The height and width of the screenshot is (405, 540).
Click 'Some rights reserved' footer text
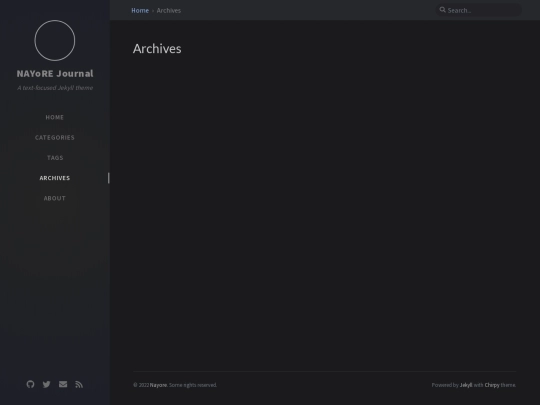(x=193, y=385)
